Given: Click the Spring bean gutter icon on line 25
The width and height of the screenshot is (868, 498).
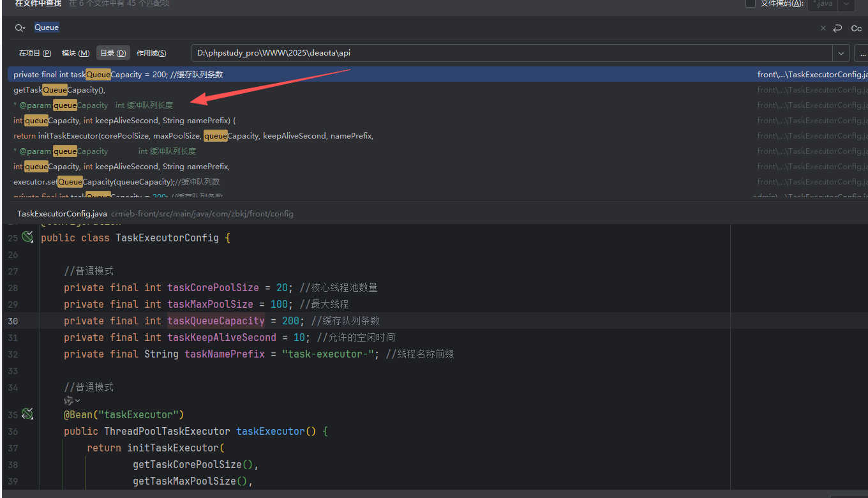Looking at the screenshot, I should [27, 238].
